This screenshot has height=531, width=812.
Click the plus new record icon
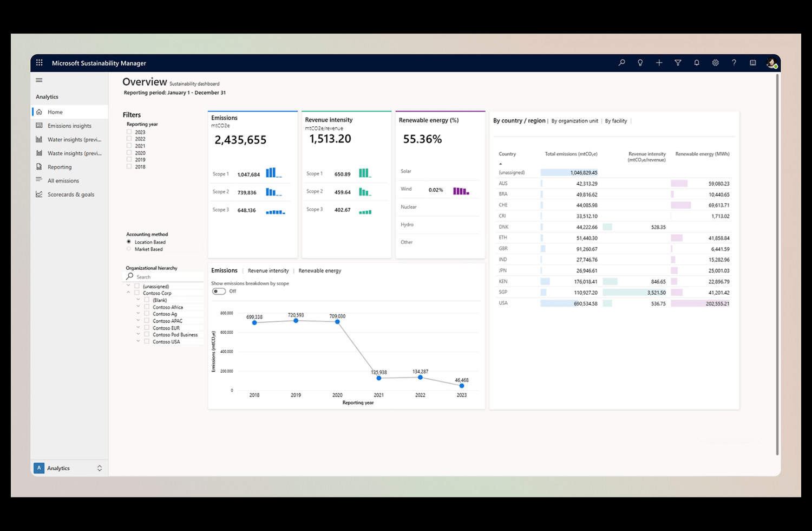pos(659,63)
